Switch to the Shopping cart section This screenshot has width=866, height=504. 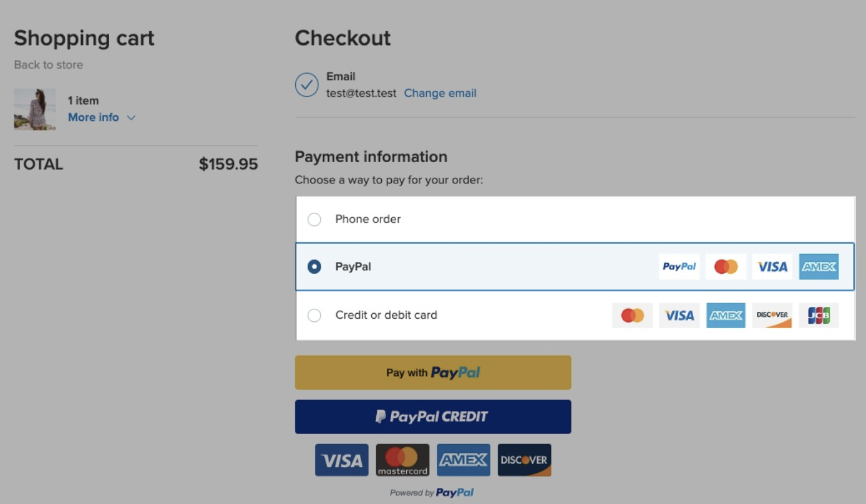[x=84, y=38]
